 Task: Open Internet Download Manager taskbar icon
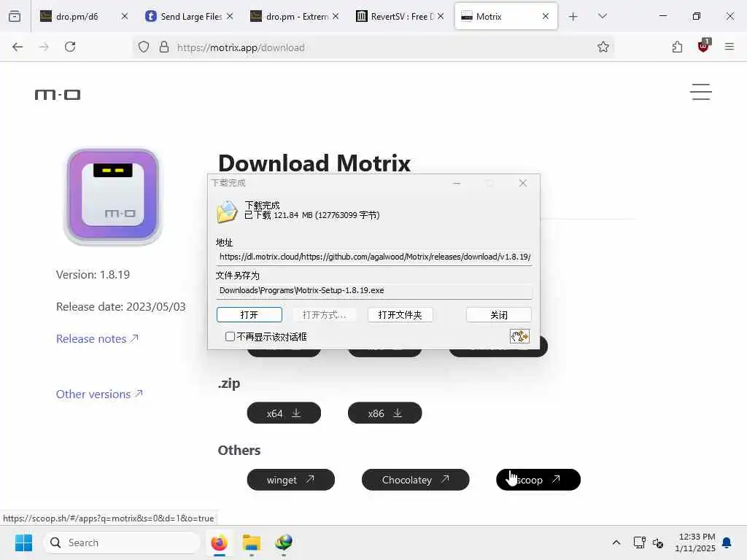point(284,542)
